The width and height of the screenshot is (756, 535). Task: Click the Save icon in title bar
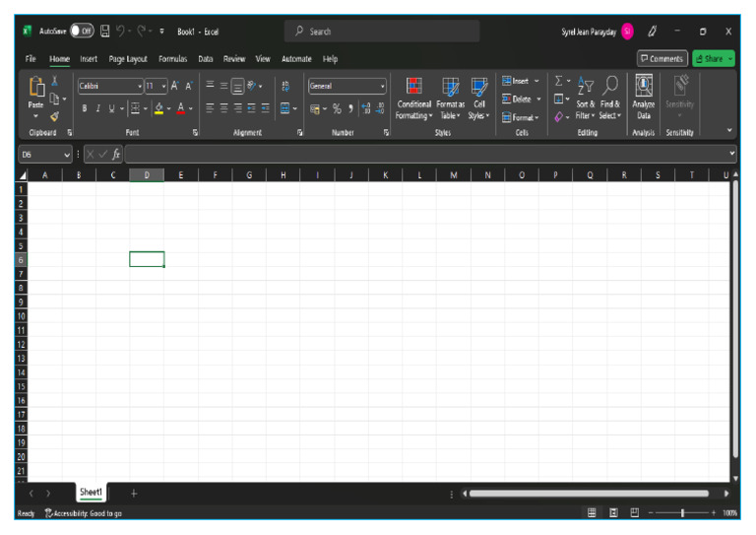(x=104, y=32)
